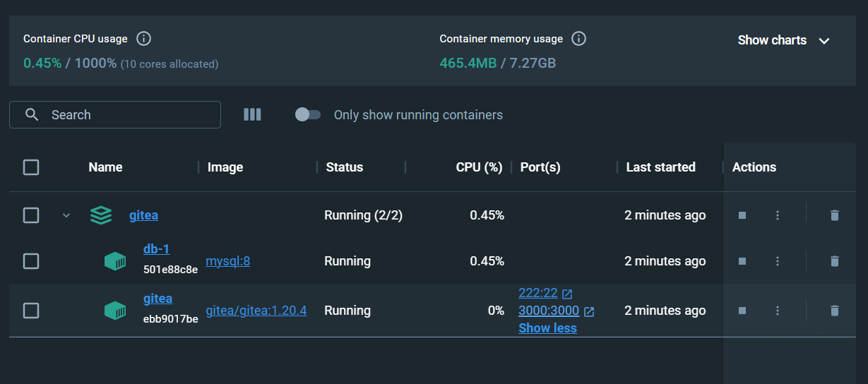Open the more options menu for db-1 row
Viewport: 868px width, 384px height.
tap(777, 261)
